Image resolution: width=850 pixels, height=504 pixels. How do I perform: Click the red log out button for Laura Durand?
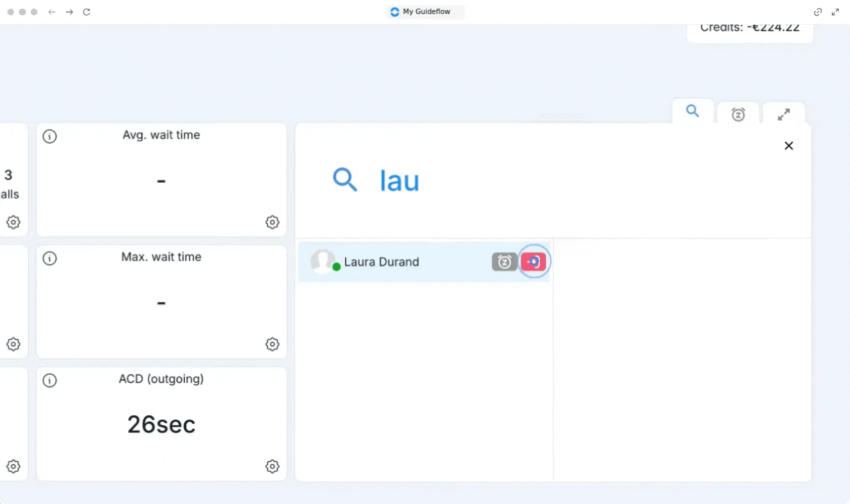click(x=534, y=262)
